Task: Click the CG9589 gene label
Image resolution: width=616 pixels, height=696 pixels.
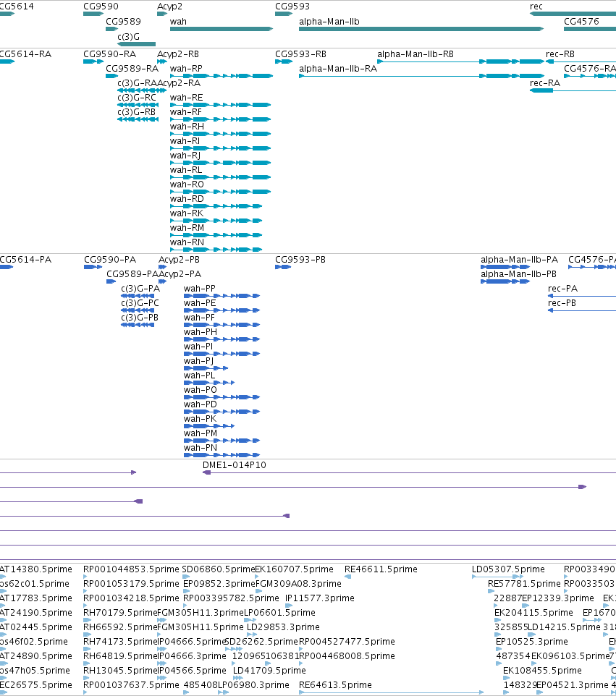Action: point(123,22)
